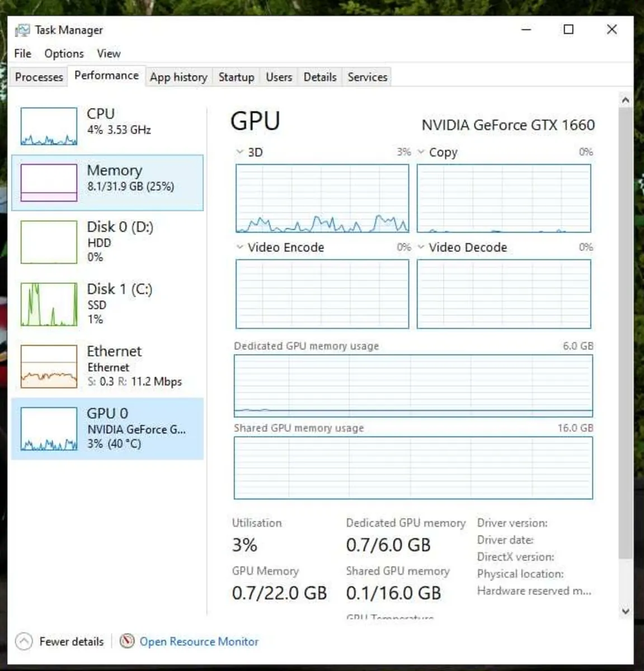Click the Resource Monitor icon
This screenshot has width=644, height=671.
pyautogui.click(x=128, y=641)
